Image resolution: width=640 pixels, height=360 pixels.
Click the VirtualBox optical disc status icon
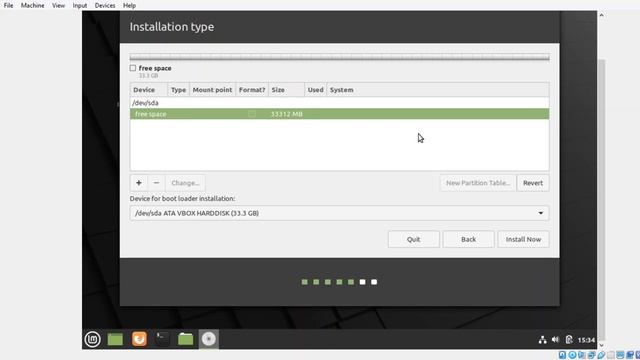click(572, 355)
